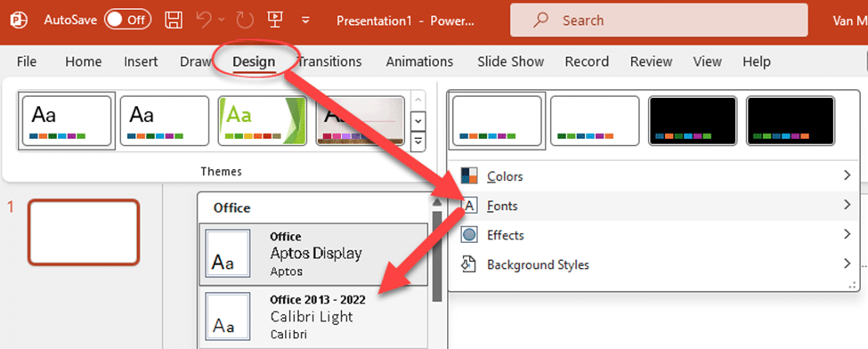
Task: Click the Effects circle icon
Action: coord(469,235)
